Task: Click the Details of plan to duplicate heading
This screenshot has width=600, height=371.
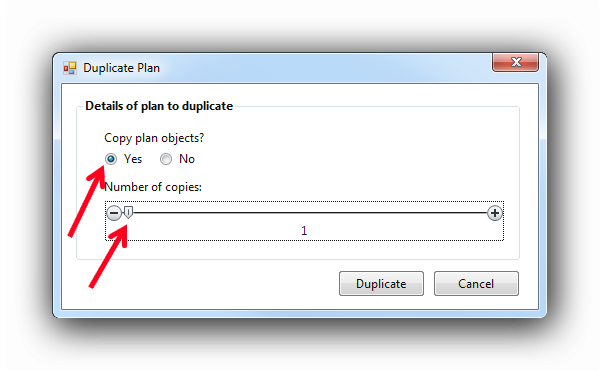Action: 159,106
